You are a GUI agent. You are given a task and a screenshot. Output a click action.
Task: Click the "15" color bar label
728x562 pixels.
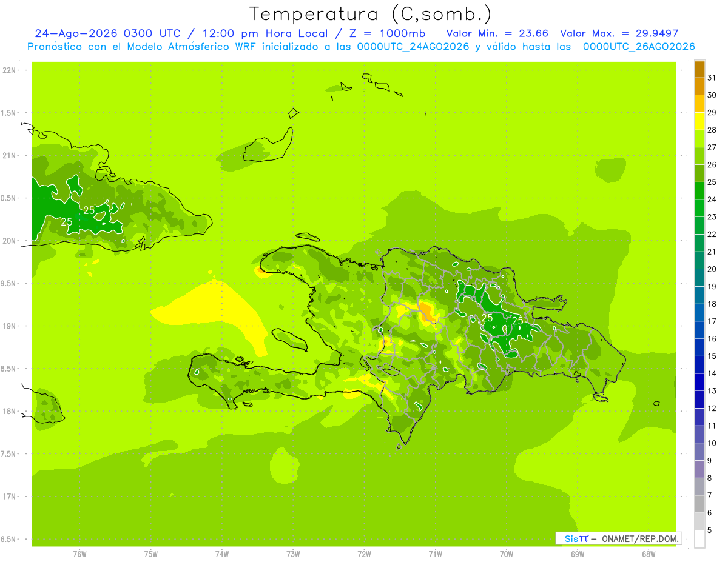[x=712, y=356]
